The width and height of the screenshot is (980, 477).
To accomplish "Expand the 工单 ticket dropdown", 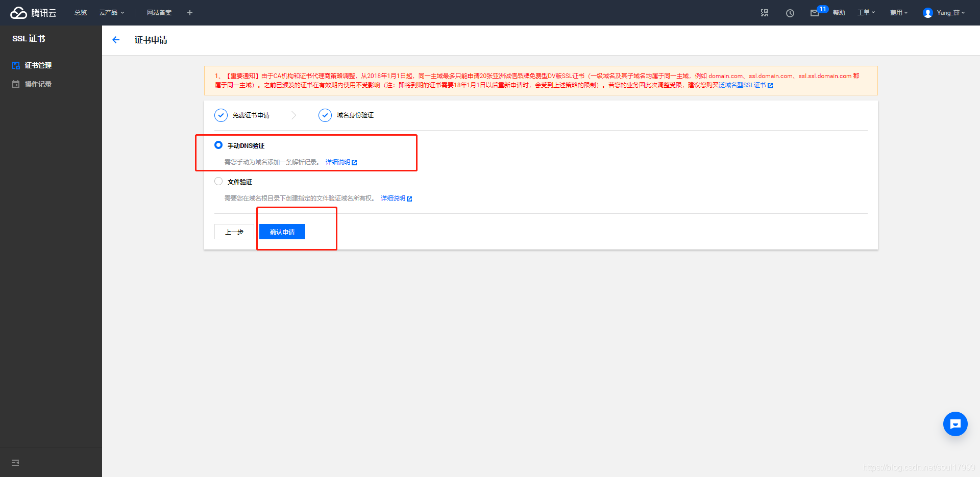I will (866, 13).
